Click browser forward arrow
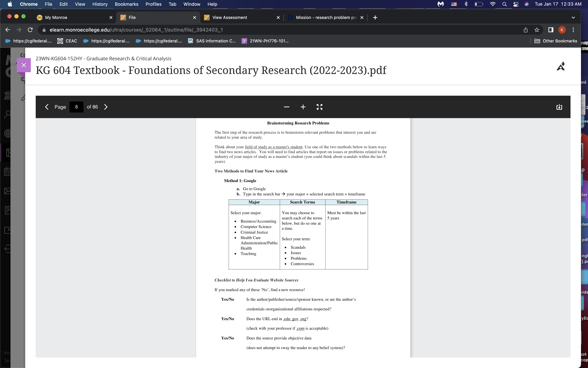The height and width of the screenshot is (368, 588). pos(19,30)
